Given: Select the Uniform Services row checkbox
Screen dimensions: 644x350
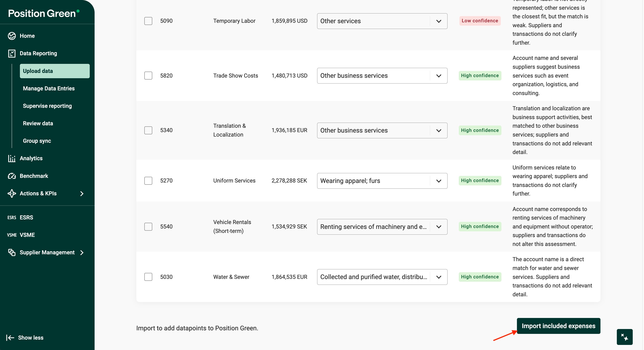Looking at the screenshot, I should tap(148, 181).
